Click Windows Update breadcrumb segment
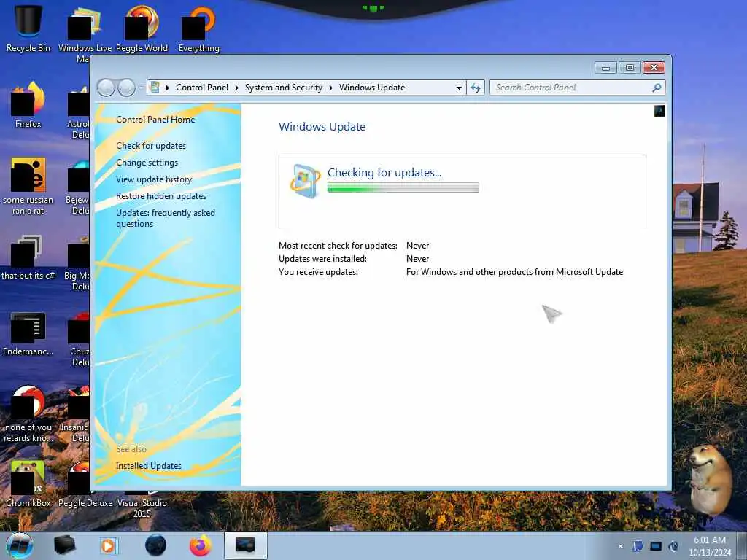Screen dimensions: 747x560 (372, 87)
